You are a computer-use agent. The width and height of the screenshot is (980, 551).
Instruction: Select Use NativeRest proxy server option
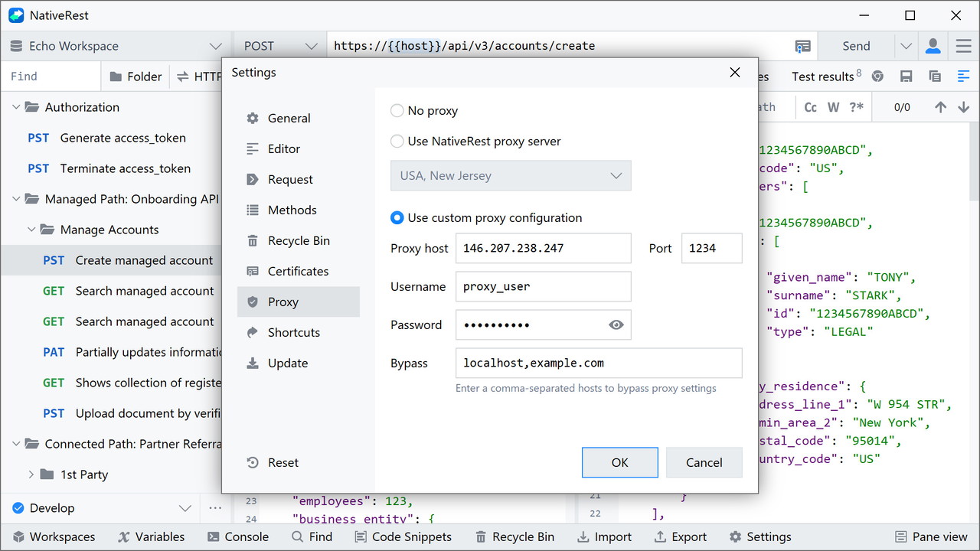pyautogui.click(x=397, y=142)
